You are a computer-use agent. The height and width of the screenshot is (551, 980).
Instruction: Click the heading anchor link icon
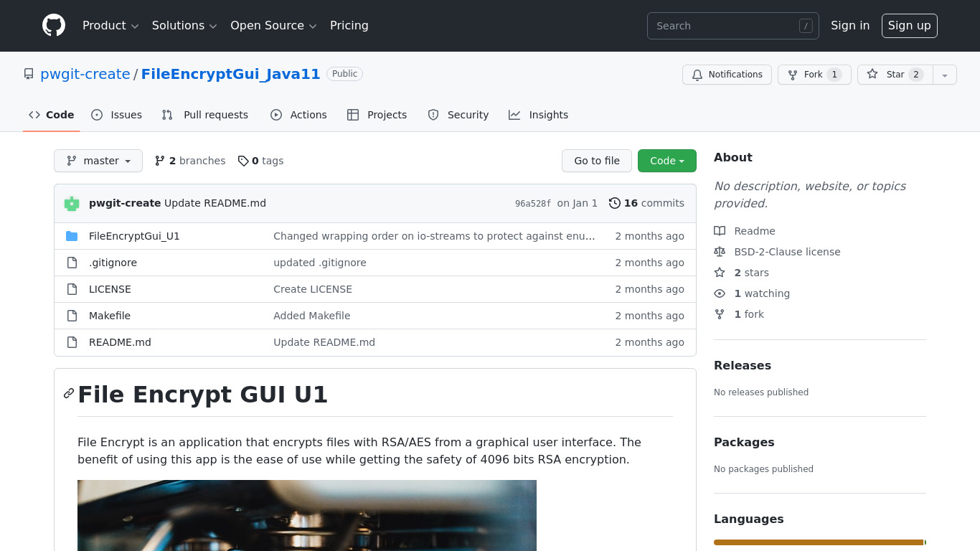(x=69, y=393)
